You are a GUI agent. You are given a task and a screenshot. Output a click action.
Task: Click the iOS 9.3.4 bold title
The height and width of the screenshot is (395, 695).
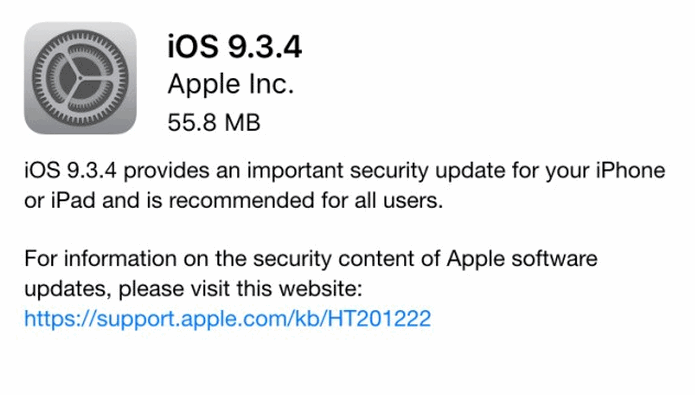(x=235, y=47)
